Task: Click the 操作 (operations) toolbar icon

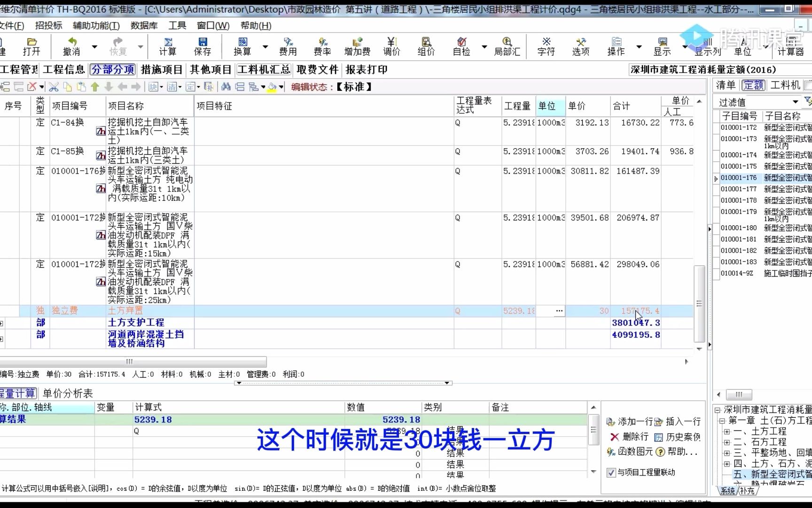Action: click(616, 47)
